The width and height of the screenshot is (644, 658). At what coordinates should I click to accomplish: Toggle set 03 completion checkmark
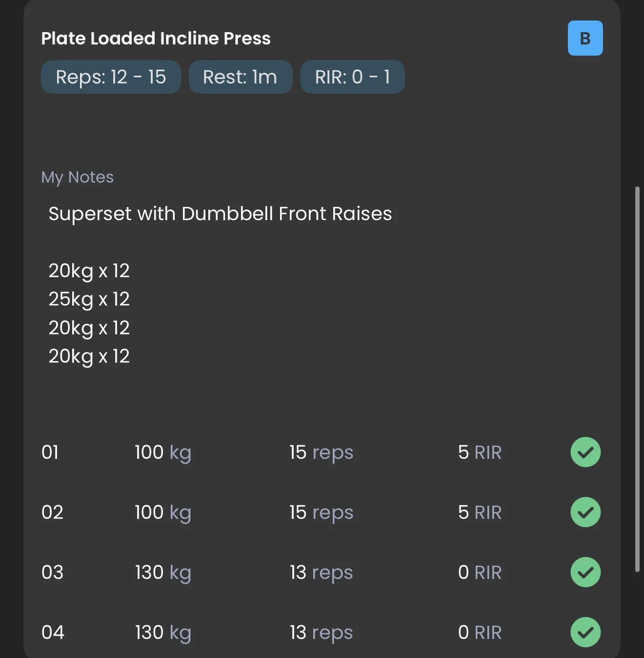click(x=585, y=572)
